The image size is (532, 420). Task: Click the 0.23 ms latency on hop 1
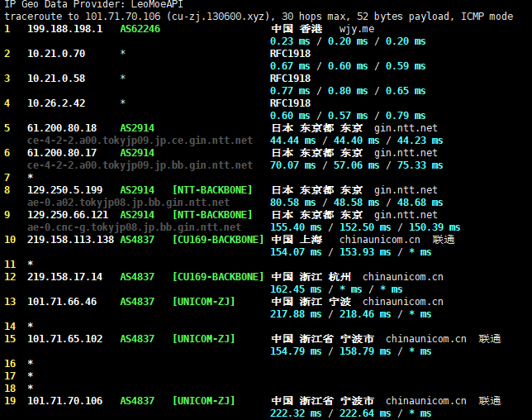[x=290, y=41]
